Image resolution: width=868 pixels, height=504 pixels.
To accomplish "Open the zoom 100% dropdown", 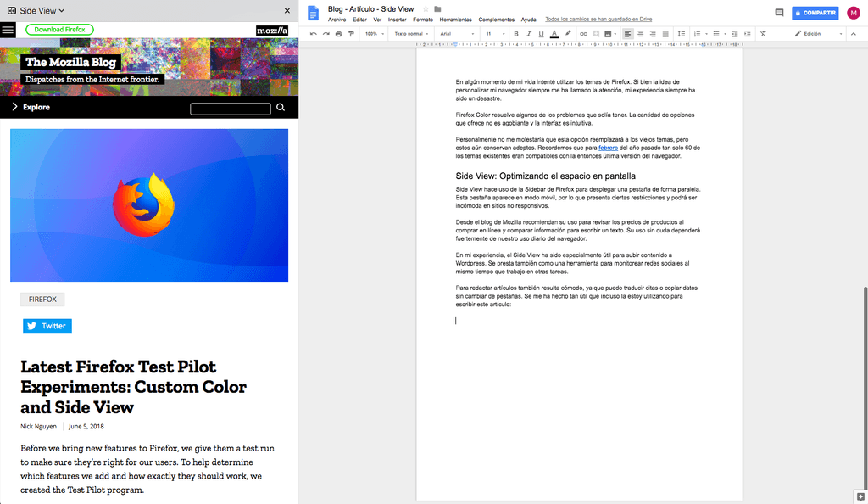I will point(373,34).
